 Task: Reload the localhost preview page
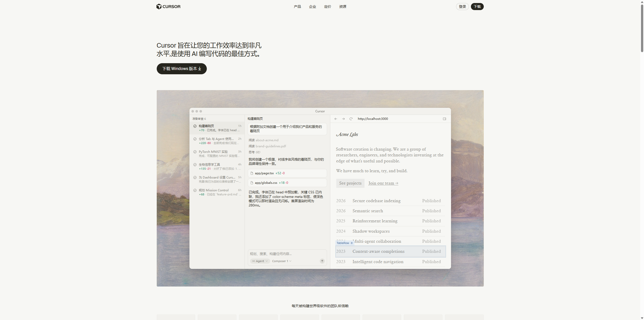tap(351, 119)
